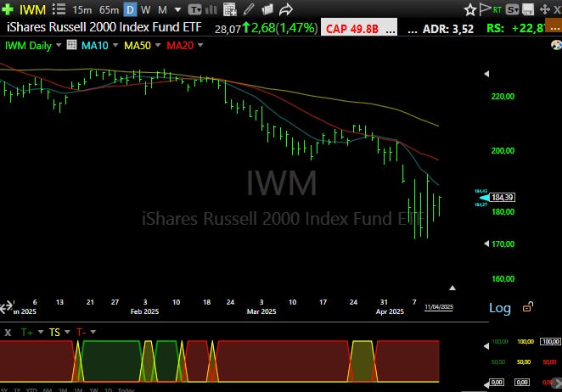
Task: Select the M monthly timeframe
Action: click(162, 10)
